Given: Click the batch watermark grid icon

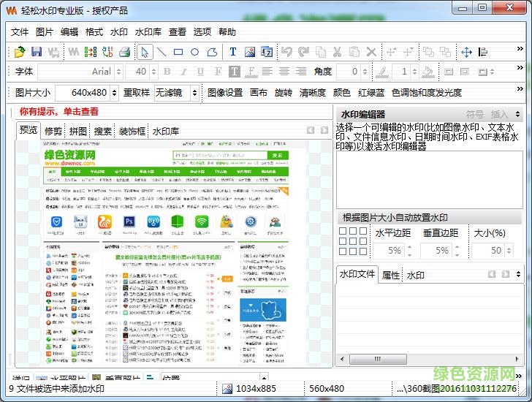Looking at the screenshot, I should 91,52.
